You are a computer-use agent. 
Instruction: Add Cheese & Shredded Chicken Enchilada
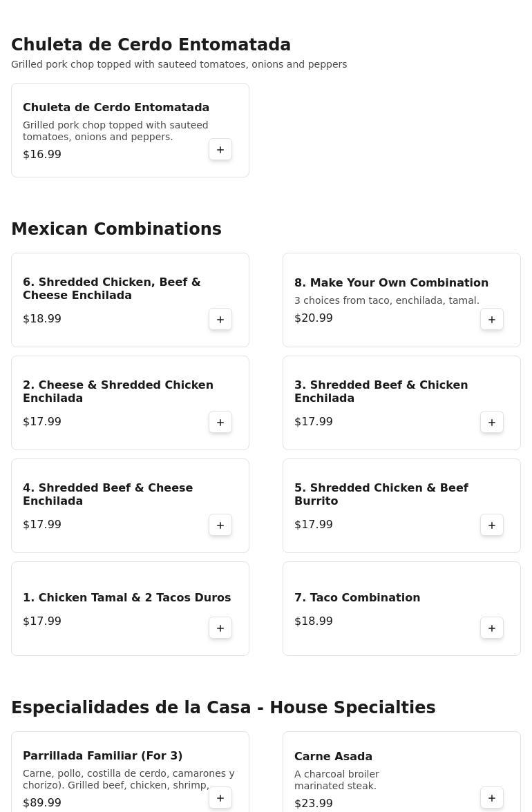coord(220,423)
